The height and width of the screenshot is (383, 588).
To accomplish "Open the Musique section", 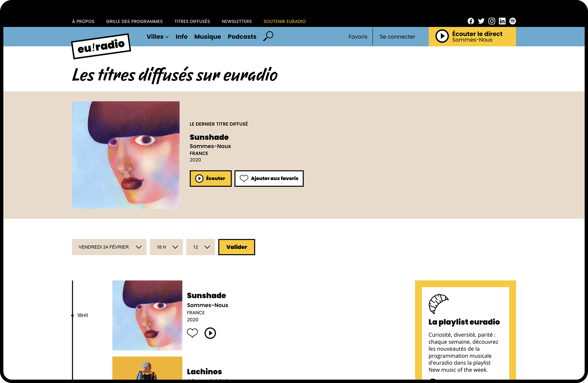I will tap(208, 37).
